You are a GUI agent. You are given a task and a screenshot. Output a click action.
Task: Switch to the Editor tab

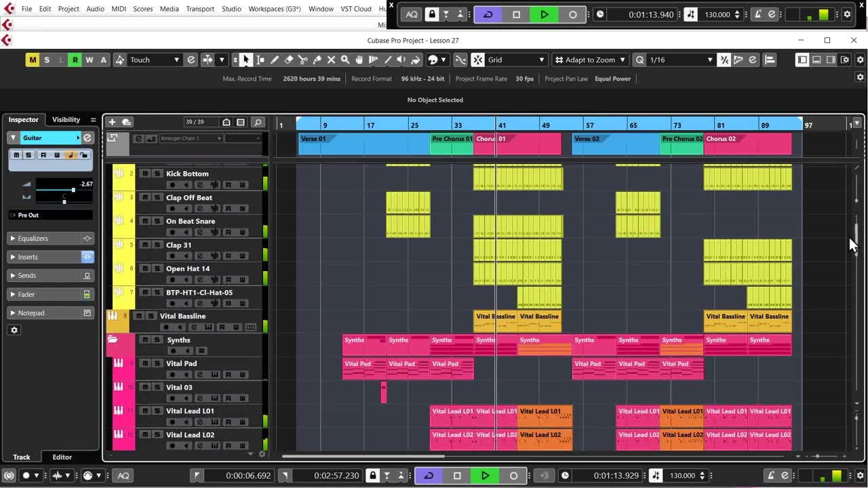pos(62,457)
